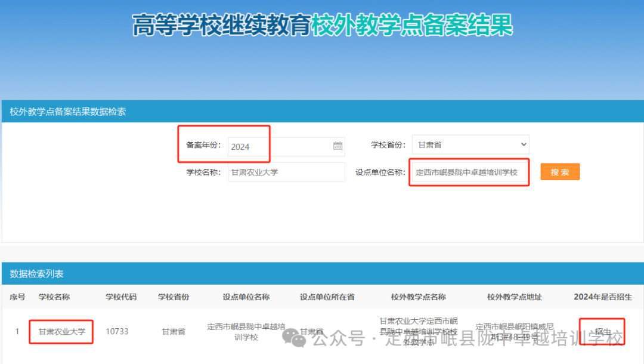Select the 校外教学点名称 column header
644x364 pixels.
[418, 297]
